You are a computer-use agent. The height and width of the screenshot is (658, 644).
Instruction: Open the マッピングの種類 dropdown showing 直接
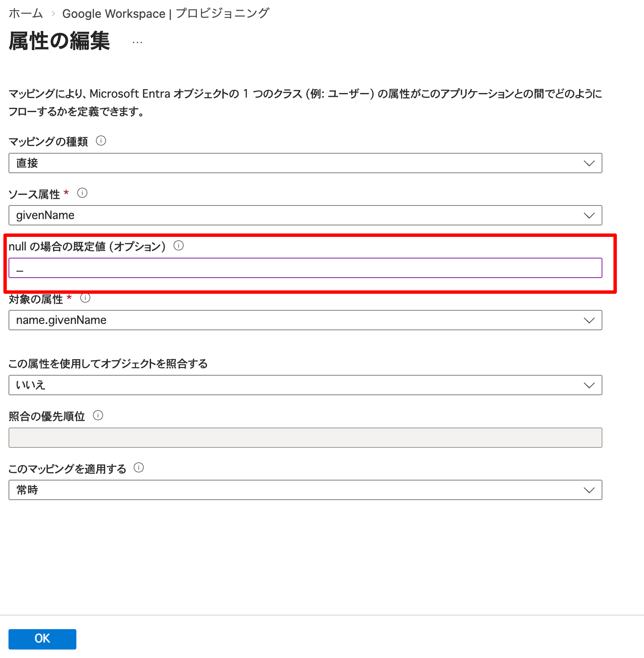[x=589, y=163]
